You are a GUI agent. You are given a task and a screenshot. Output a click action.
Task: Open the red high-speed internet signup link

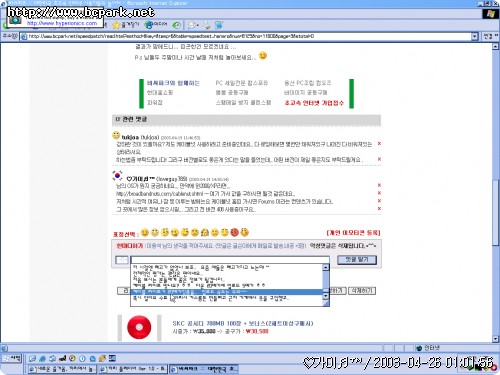pos(314,103)
